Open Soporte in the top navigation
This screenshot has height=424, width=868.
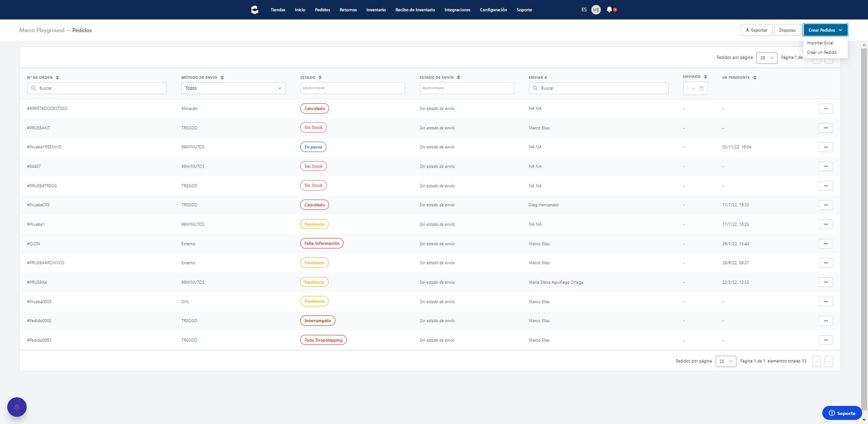tap(524, 10)
